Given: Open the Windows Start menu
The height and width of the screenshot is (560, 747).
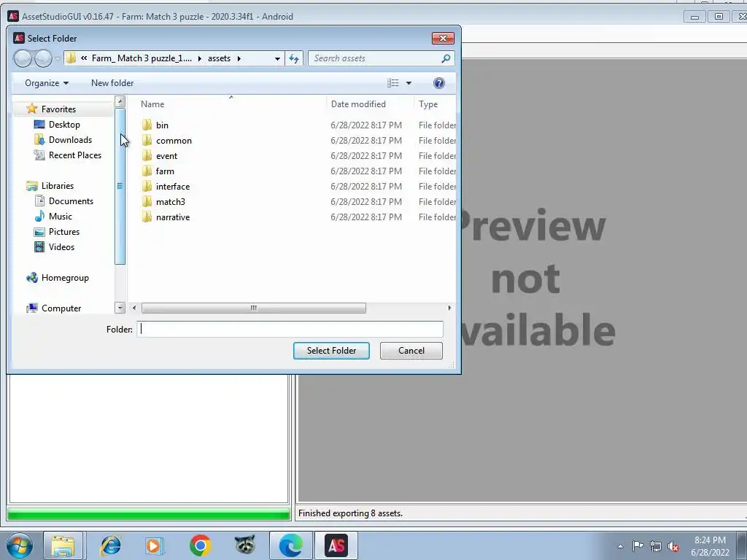Looking at the screenshot, I should point(19,545).
